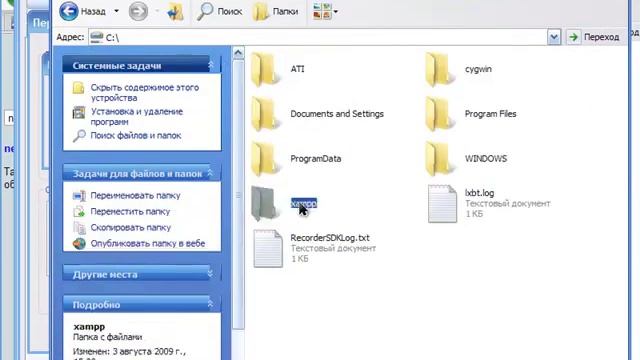This screenshot has height=360, width=640.
Task: Click the task pane scrollbar up arrow
Action: 238,53
